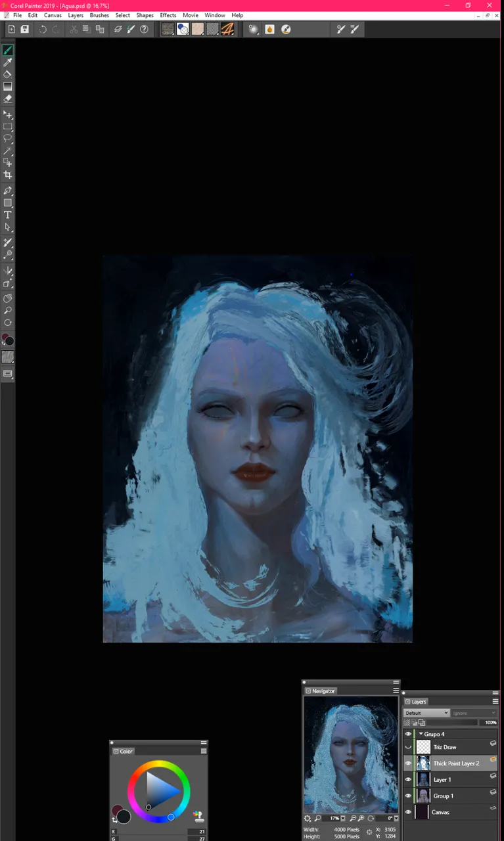Select the Group 1 layer row
The height and width of the screenshot is (841, 504).
pos(450,796)
